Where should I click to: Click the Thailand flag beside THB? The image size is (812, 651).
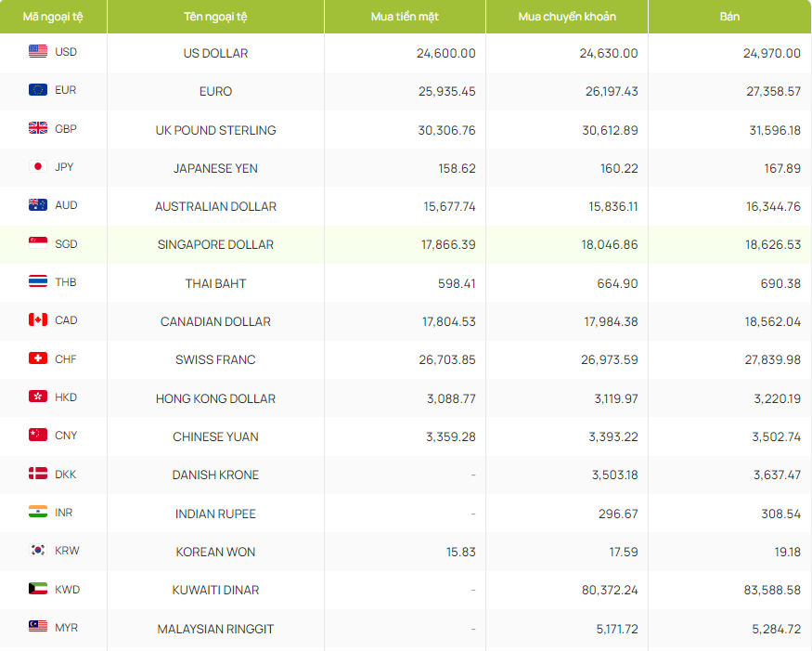38,282
